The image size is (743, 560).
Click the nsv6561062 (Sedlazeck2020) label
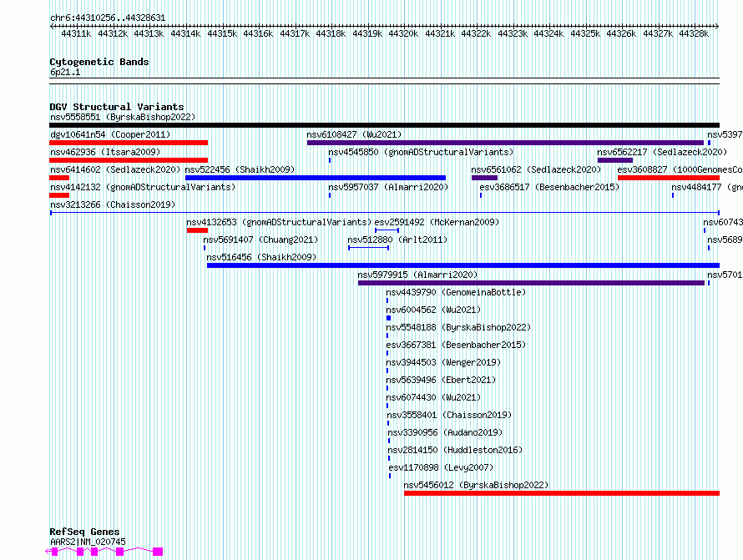[536, 169]
